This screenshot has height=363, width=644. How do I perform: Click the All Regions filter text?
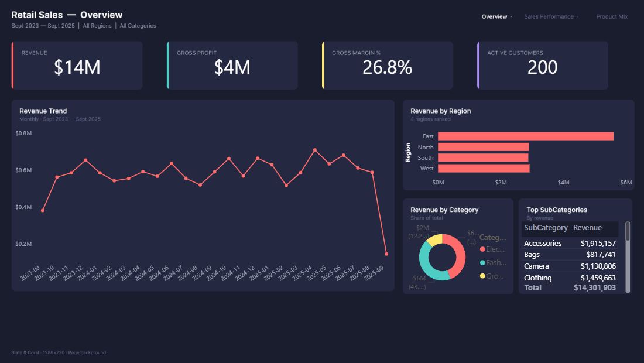click(97, 25)
